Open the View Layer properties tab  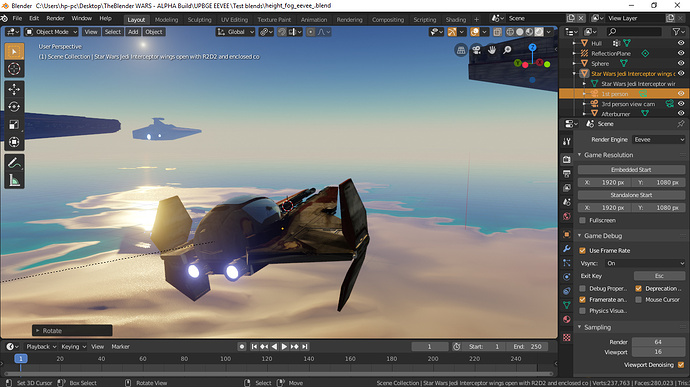click(x=567, y=188)
